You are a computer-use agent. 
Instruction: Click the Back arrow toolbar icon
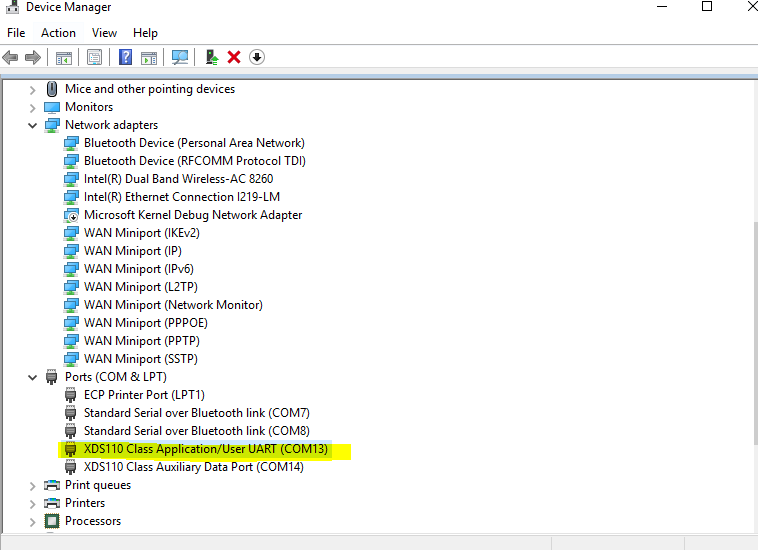tap(10, 58)
